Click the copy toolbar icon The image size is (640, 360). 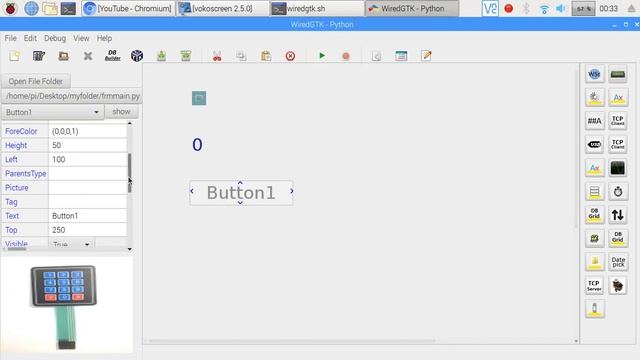[241, 56]
